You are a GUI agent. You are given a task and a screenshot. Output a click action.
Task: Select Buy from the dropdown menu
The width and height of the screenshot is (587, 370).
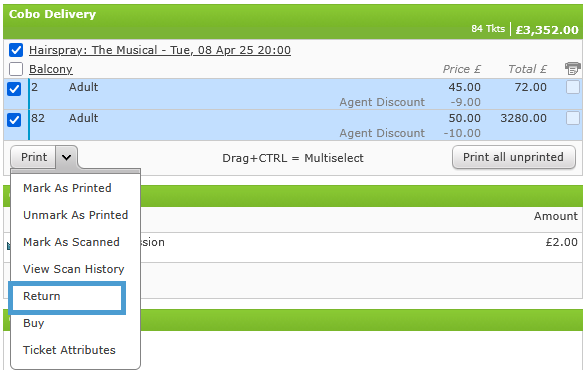tap(34, 323)
